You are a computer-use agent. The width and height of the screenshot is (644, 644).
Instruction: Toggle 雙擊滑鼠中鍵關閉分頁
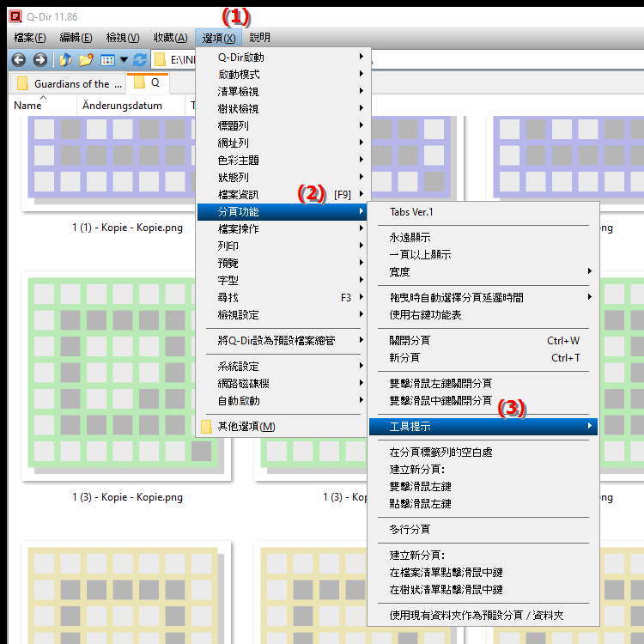click(x=483, y=400)
